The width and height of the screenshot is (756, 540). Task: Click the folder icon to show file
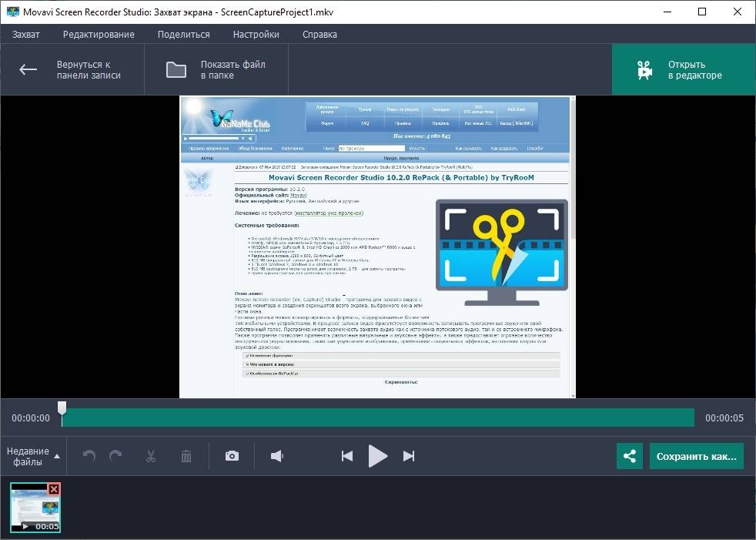pyautogui.click(x=176, y=69)
